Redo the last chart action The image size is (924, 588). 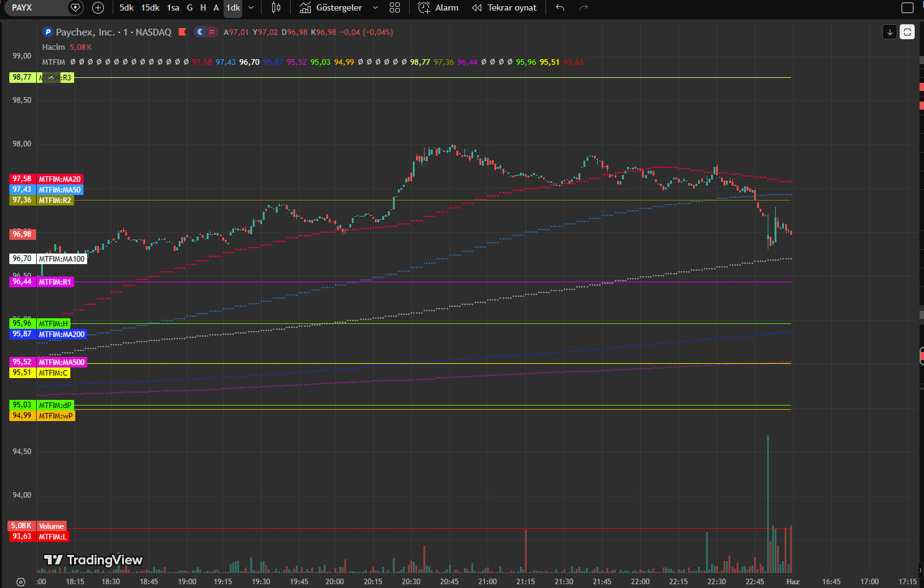583,8
